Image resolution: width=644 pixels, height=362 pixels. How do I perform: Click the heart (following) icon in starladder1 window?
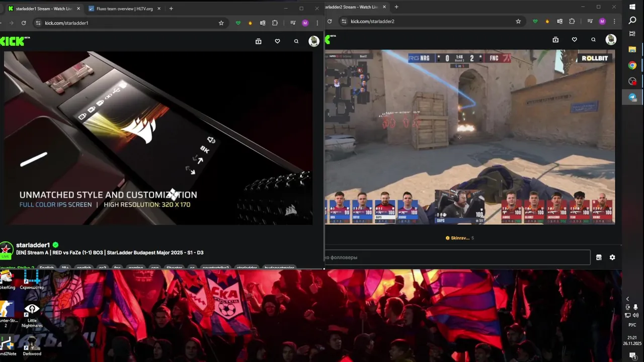point(277,41)
